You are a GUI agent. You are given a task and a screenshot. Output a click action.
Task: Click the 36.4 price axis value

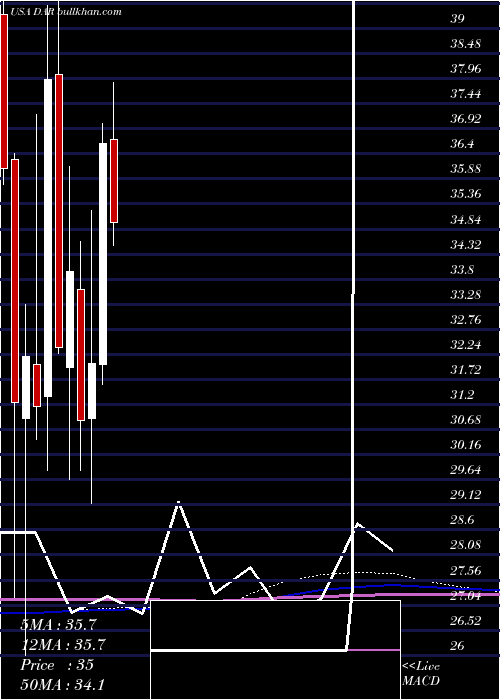tap(462, 144)
